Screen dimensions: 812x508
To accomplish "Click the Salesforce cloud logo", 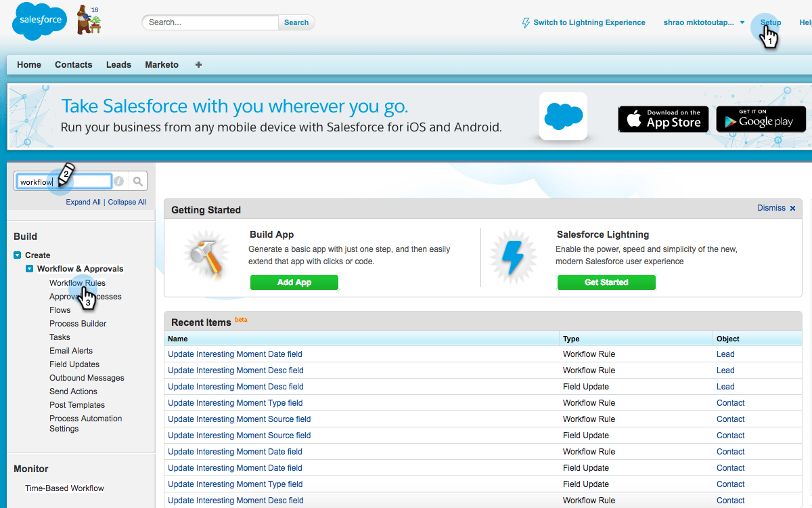I will click(39, 21).
